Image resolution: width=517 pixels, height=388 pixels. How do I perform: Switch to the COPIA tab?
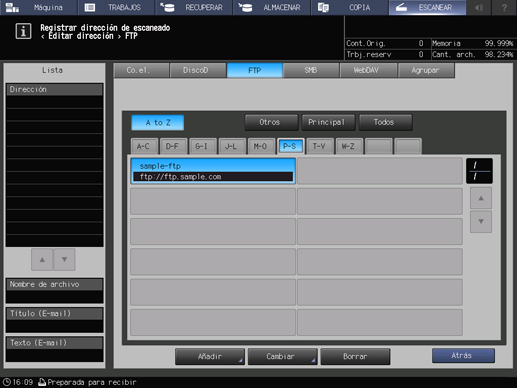[349, 7]
